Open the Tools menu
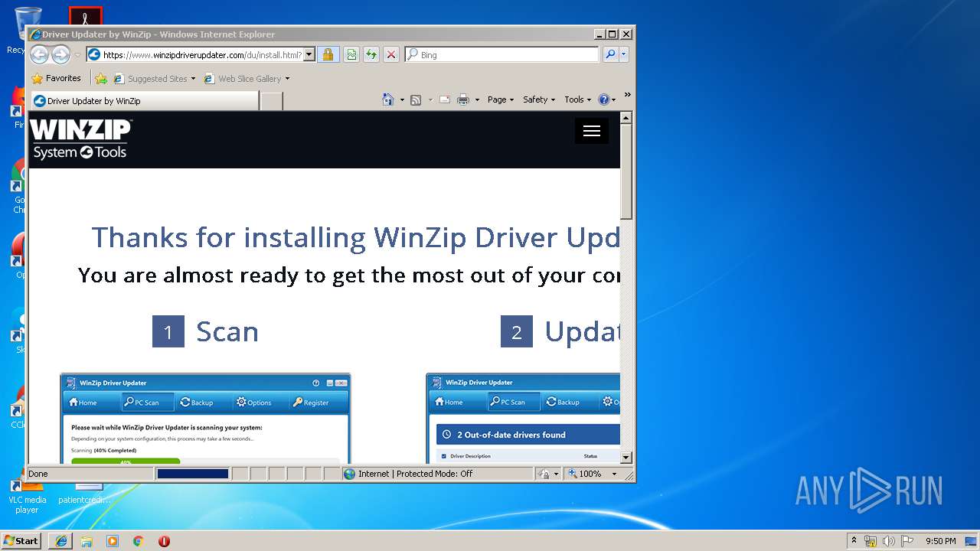This screenshot has height=551, width=980. (x=577, y=99)
